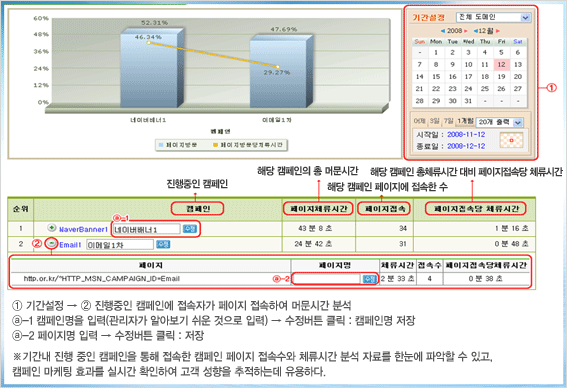Click edit button next to 네이버배너1 field
The height and width of the screenshot is (388, 567).
coord(189,229)
